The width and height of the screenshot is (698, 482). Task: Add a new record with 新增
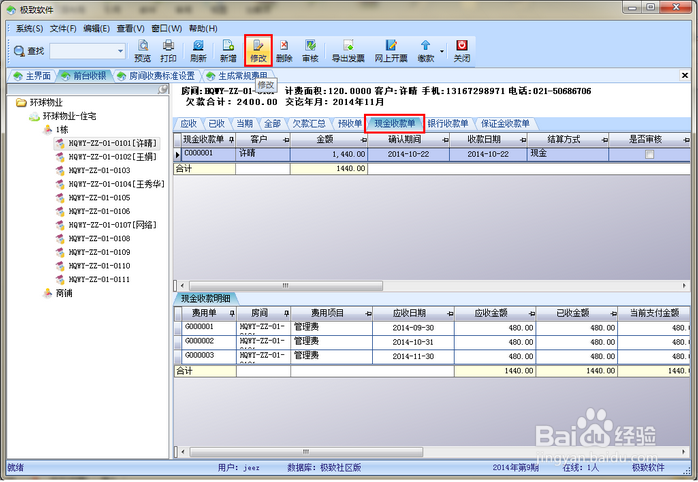click(228, 51)
